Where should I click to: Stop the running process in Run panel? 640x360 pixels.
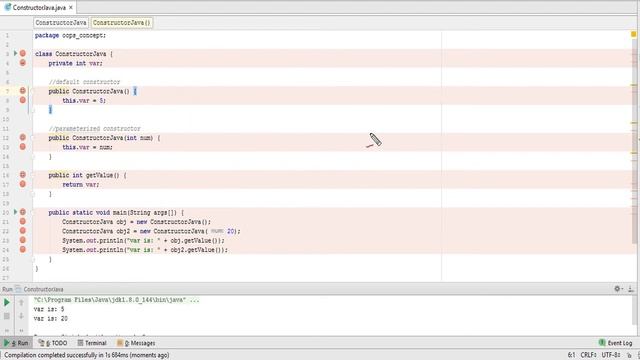pyautogui.click(x=7, y=316)
